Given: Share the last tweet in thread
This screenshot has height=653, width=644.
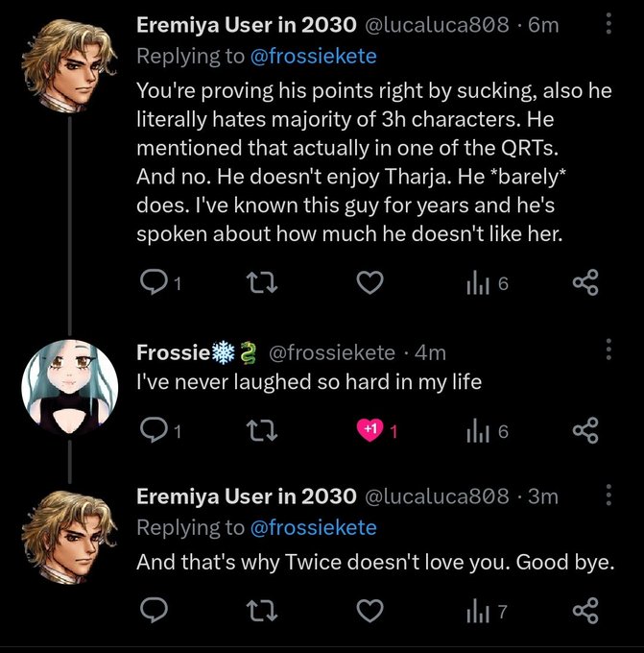Looking at the screenshot, I should (585, 610).
